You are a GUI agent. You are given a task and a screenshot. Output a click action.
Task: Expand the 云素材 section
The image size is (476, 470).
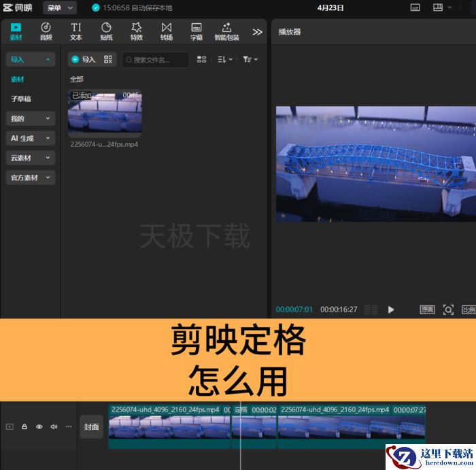[31, 158]
